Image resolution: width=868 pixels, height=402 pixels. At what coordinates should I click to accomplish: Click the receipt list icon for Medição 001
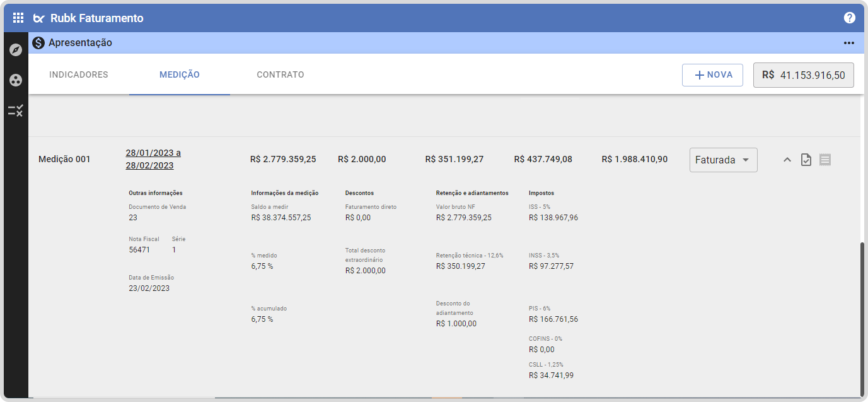(825, 160)
